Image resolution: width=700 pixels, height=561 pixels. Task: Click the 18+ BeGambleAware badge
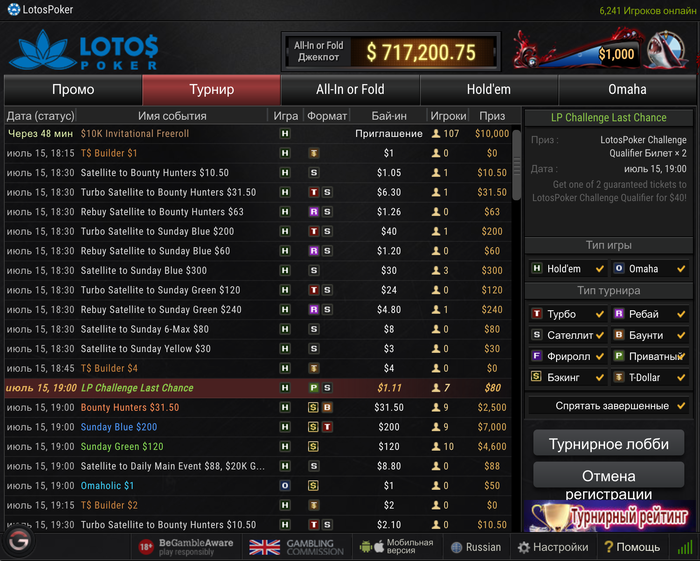click(146, 547)
